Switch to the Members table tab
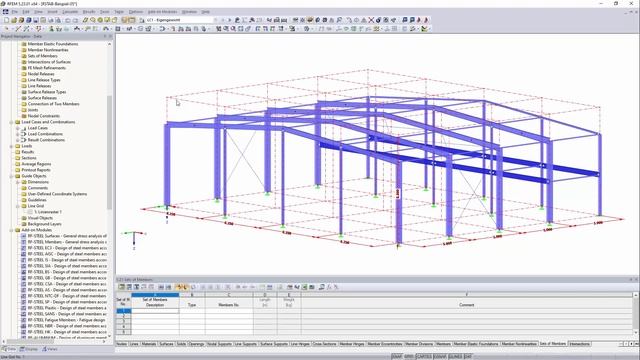The height and width of the screenshot is (360, 640). pos(443,344)
